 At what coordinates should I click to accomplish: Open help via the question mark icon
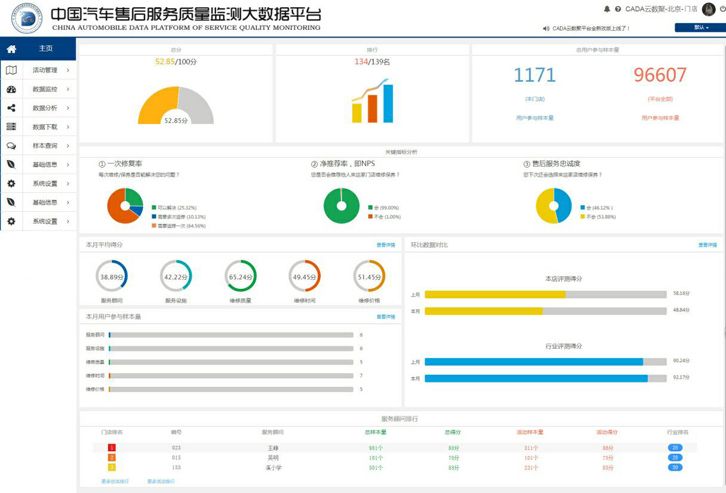(618, 9)
